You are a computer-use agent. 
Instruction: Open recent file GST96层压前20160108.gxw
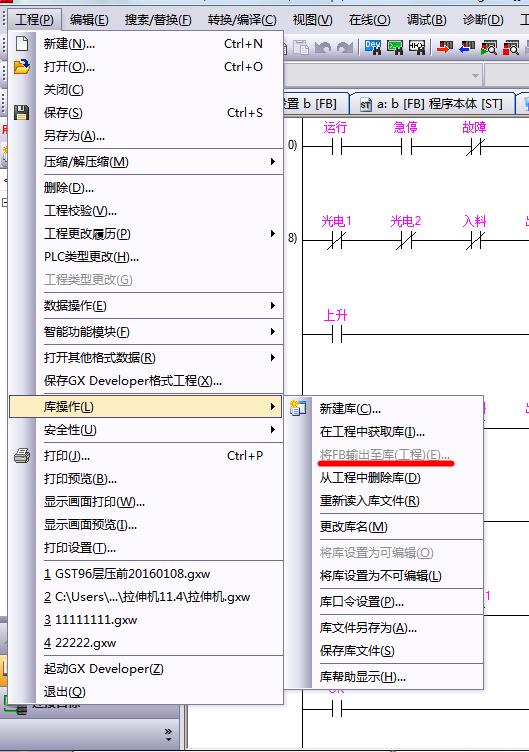coord(127,574)
